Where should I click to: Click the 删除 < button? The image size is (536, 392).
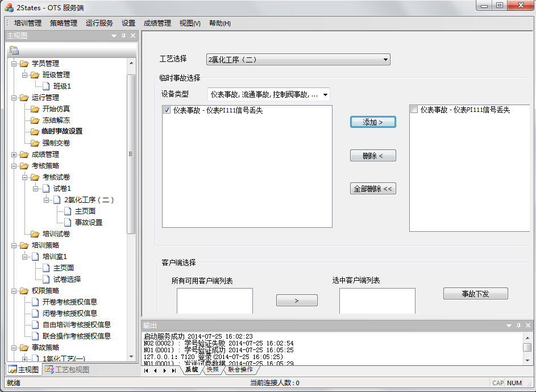[x=373, y=156]
